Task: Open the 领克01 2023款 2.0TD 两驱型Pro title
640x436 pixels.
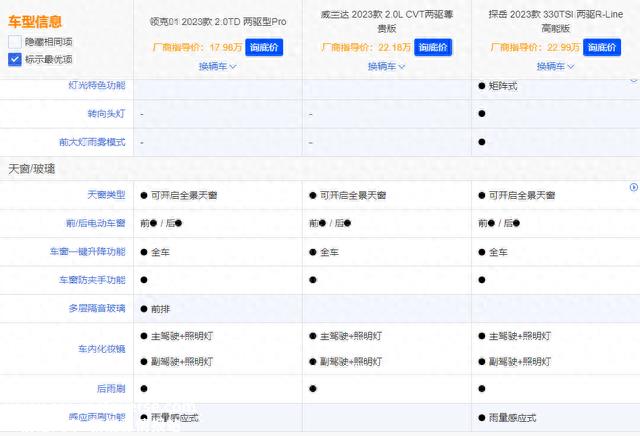Action: click(218, 22)
